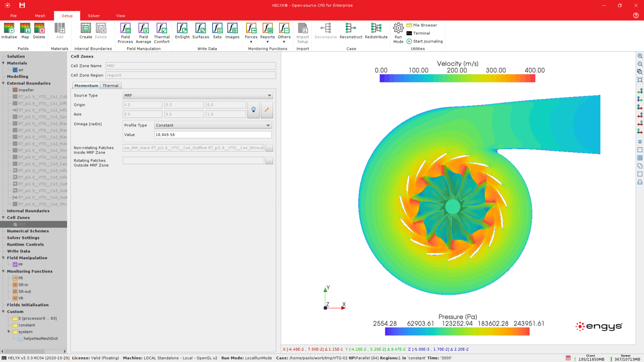Click the Omega Value input field
Screen dimensions: 644x362
pyautogui.click(x=213, y=135)
